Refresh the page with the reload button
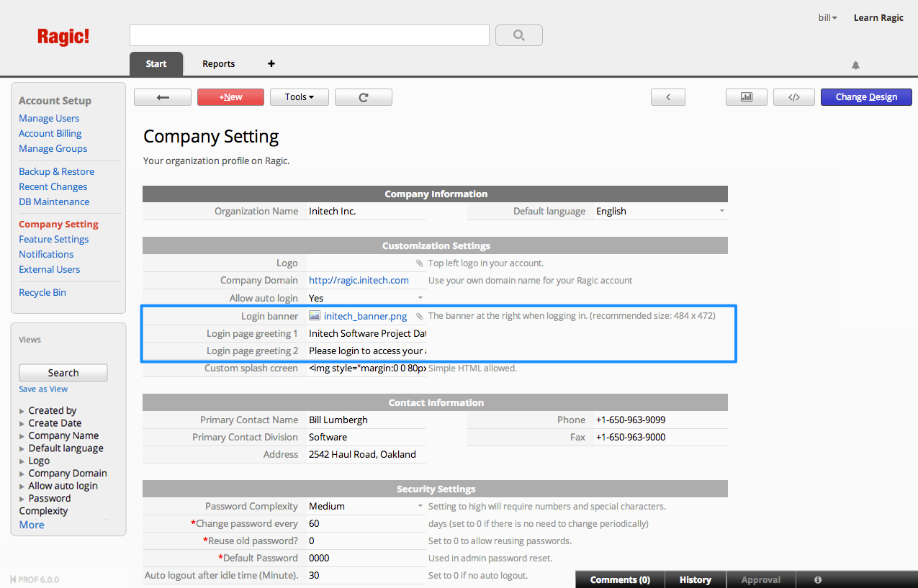Viewport: 918px width, 588px height. tap(364, 97)
